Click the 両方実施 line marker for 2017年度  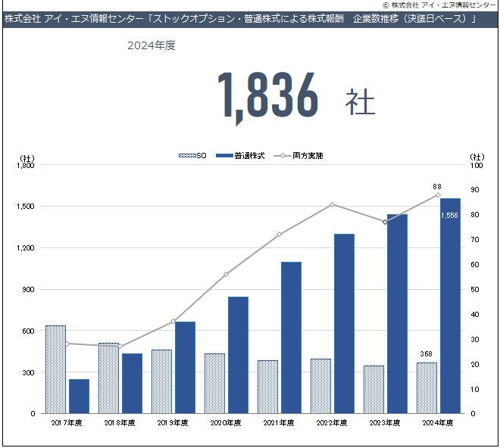click(67, 344)
